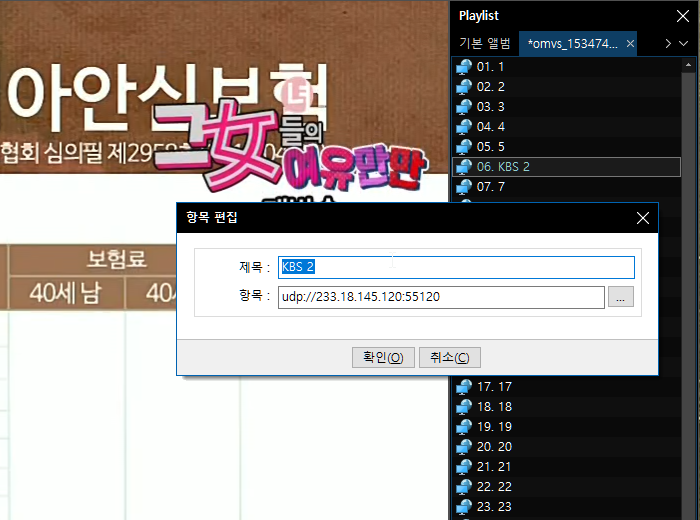Select playlist entry 23. 23
This screenshot has height=520, width=700.
[567, 507]
